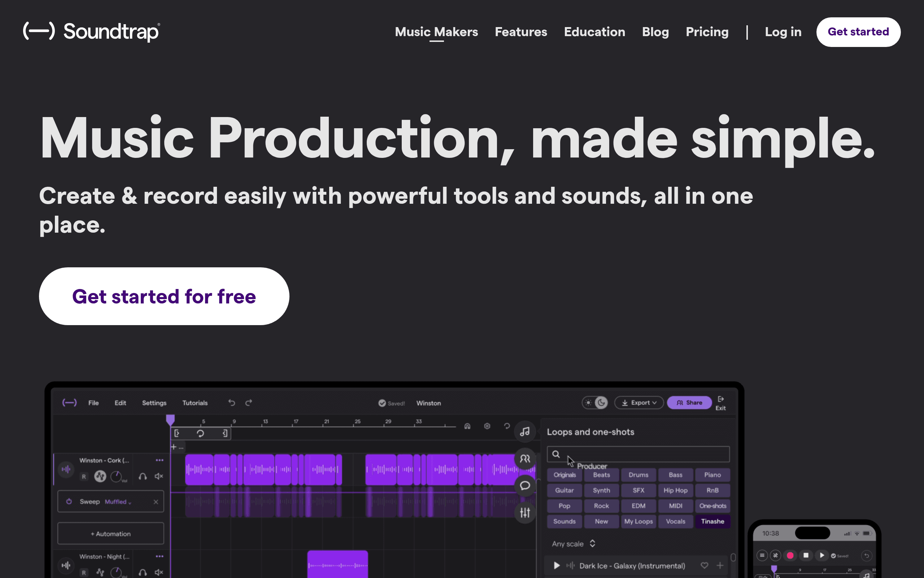Click the Log in link
Viewport: 924px width, 578px height.
[x=783, y=32]
